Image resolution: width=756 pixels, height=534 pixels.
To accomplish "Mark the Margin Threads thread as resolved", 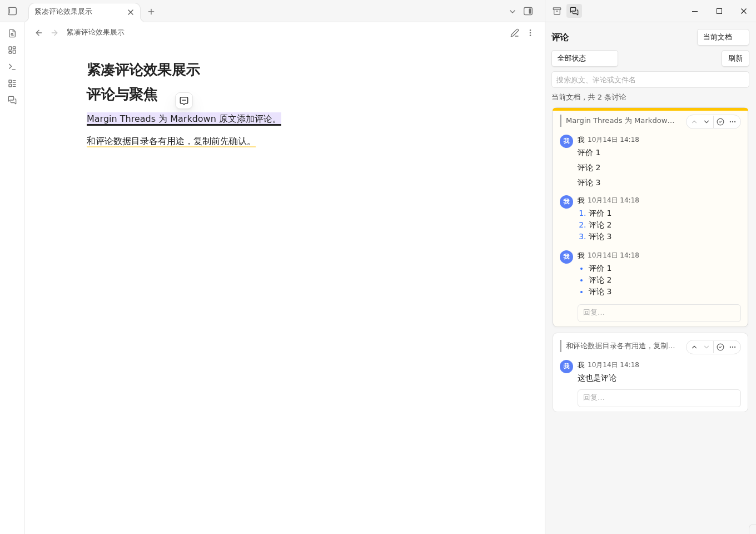I will pos(720,122).
